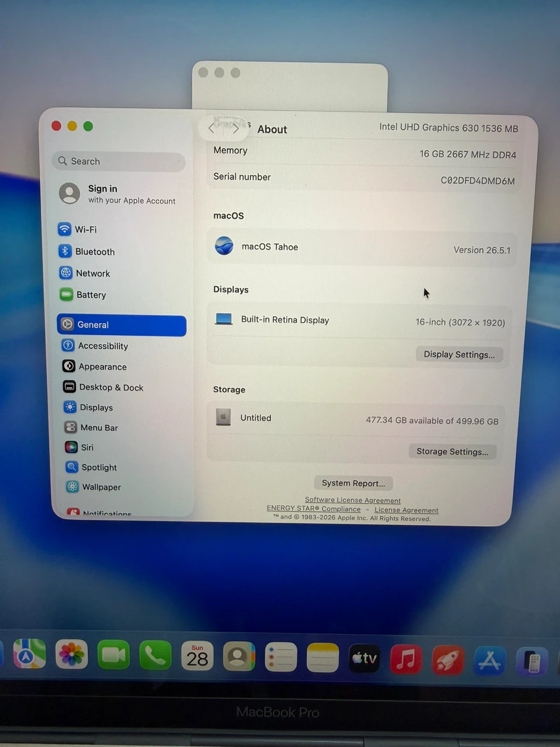
Task: Select General in the sidebar
Action: pyautogui.click(x=122, y=325)
